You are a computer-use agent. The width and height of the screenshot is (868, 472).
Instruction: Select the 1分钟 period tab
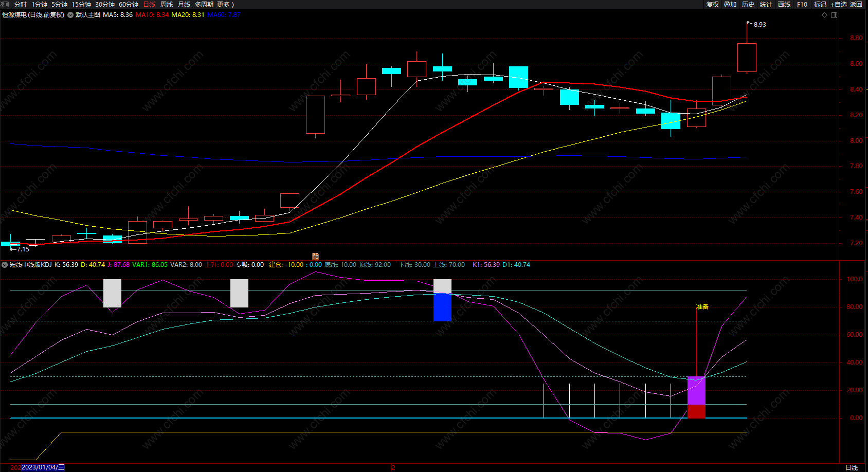pos(40,4)
